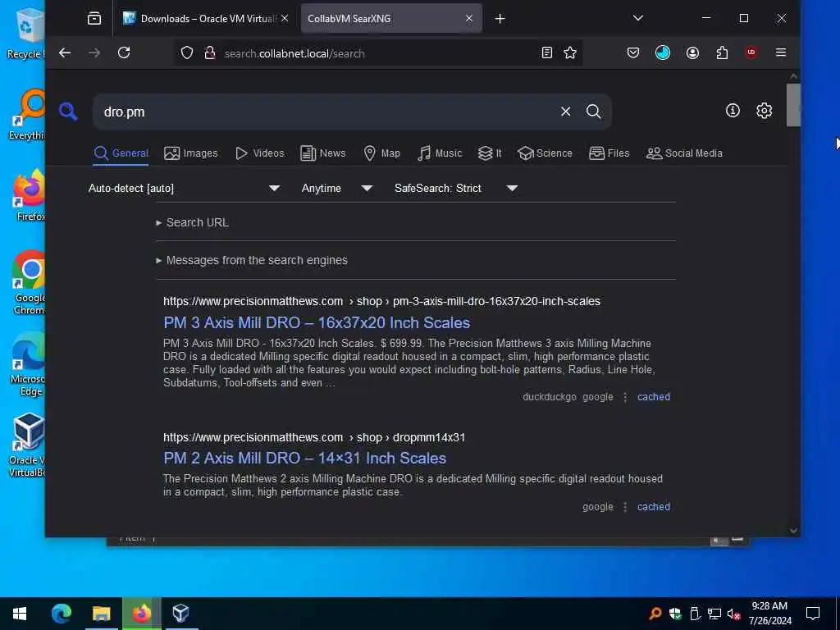This screenshot has height=630, width=840.
Task: Switch to Science search category
Action: [x=546, y=153]
